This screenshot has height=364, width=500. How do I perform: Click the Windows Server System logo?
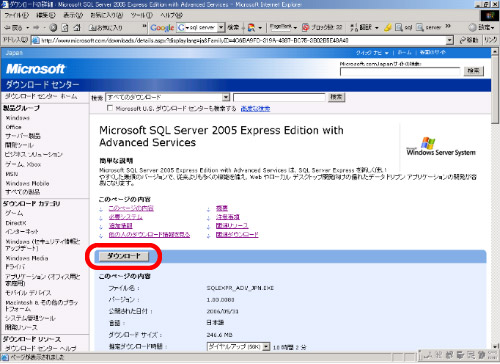(441, 147)
